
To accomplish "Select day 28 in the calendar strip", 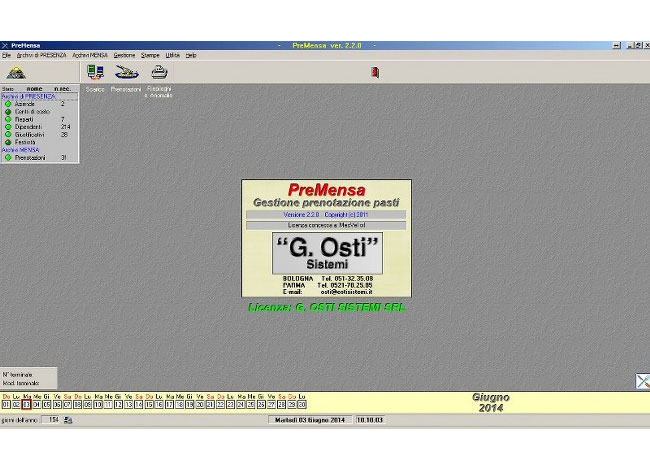I will click(281, 405).
